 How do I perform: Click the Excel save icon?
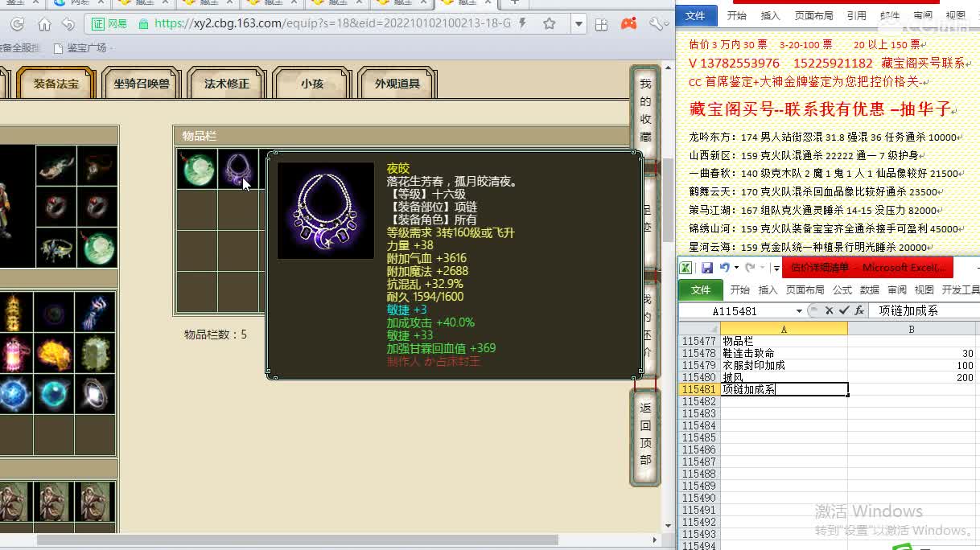coord(707,268)
